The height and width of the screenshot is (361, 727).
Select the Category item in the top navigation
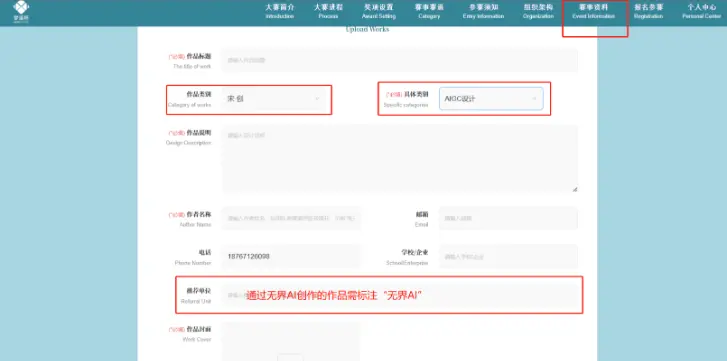(429, 12)
